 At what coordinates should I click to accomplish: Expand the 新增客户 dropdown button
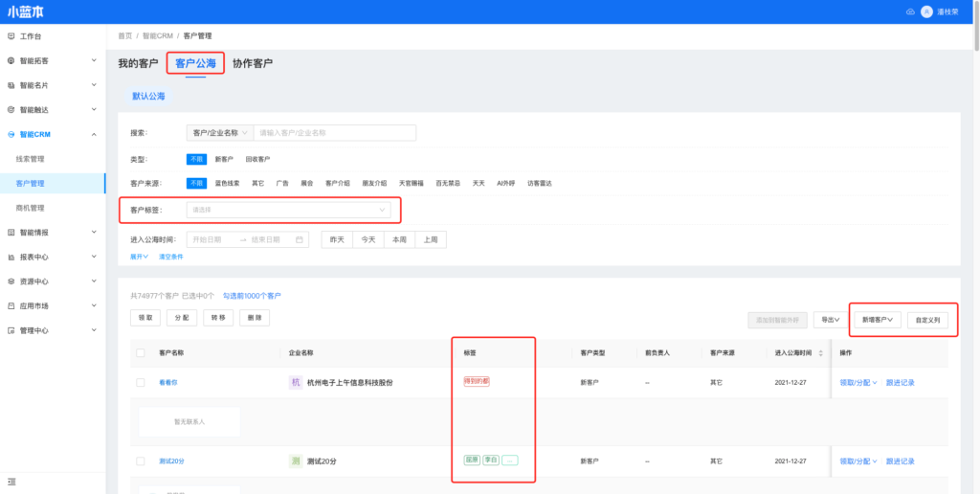point(880,320)
